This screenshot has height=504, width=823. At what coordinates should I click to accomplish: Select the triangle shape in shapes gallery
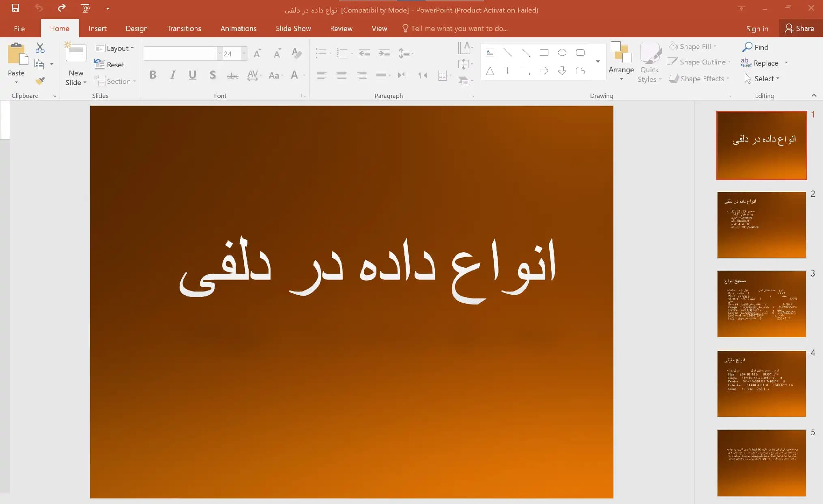tap(490, 71)
